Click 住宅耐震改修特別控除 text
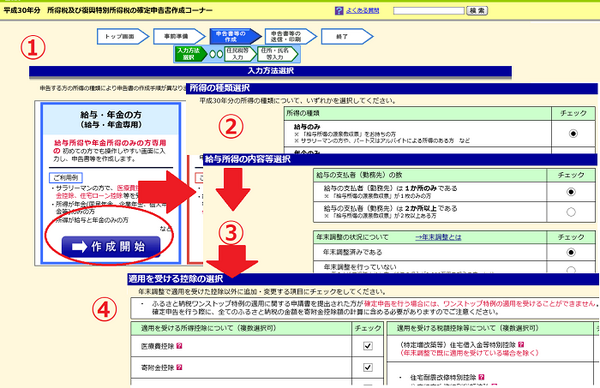Viewport: 600px width, 388px height. pyautogui.click(x=443, y=377)
